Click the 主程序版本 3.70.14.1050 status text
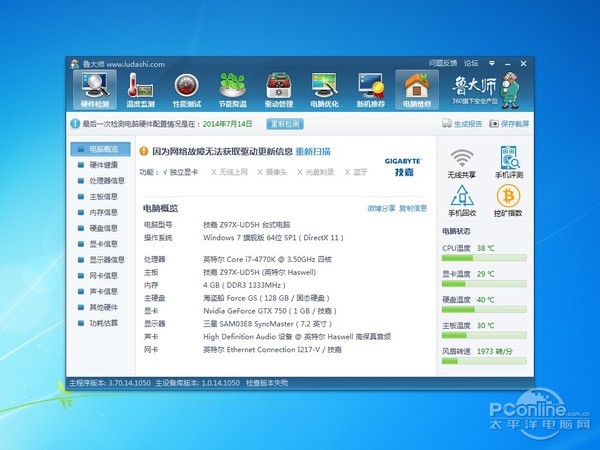Image resolution: width=600 pixels, height=450 pixels. (x=110, y=383)
